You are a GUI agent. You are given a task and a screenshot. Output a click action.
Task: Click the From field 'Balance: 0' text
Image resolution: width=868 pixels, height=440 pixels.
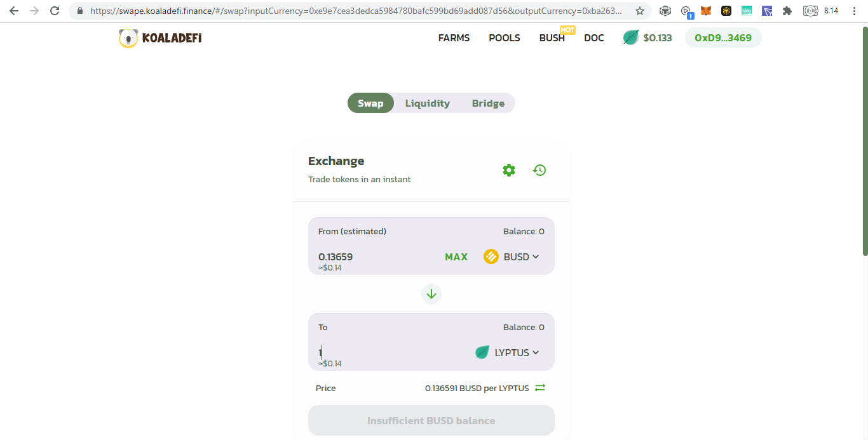coord(524,231)
